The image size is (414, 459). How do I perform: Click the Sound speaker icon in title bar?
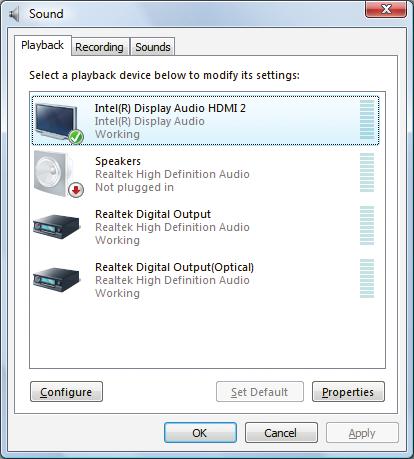pyautogui.click(x=14, y=14)
